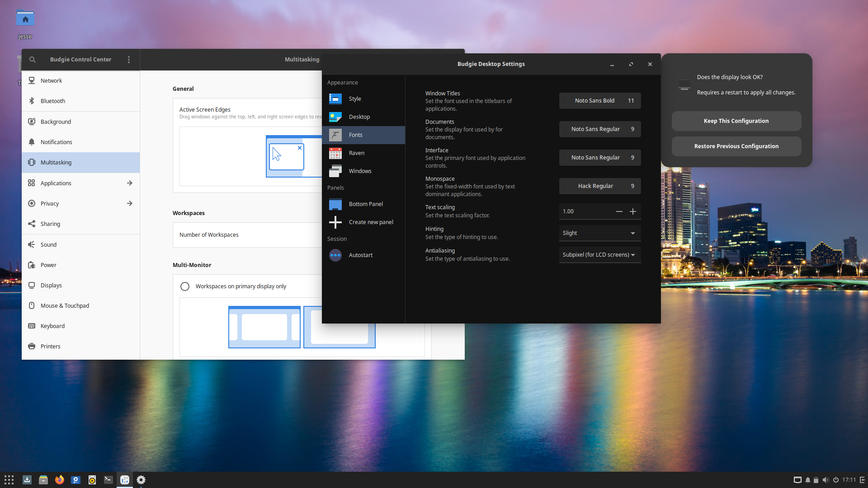Open the terminal from the bottom panel
This screenshot has height=488, width=868.
coord(108,480)
